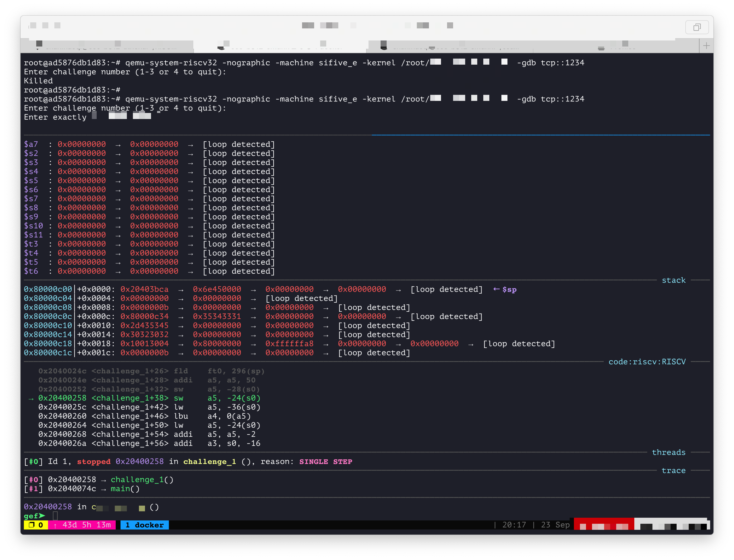Click challenge_1() in the trace frame #0
This screenshot has height=560, width=734.
142,480
